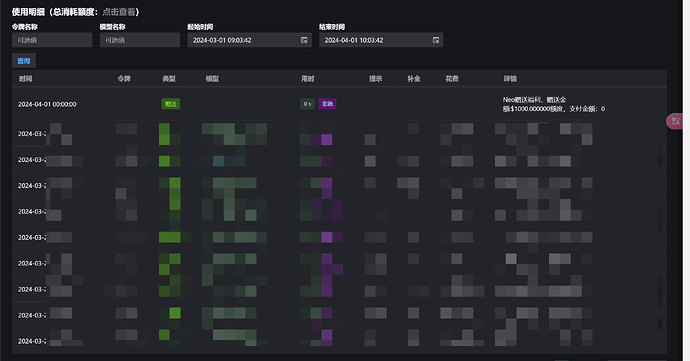The width and height of the screenshot is (690, 361).
Task: Click the 花费 column header
Action: (452, 78)
